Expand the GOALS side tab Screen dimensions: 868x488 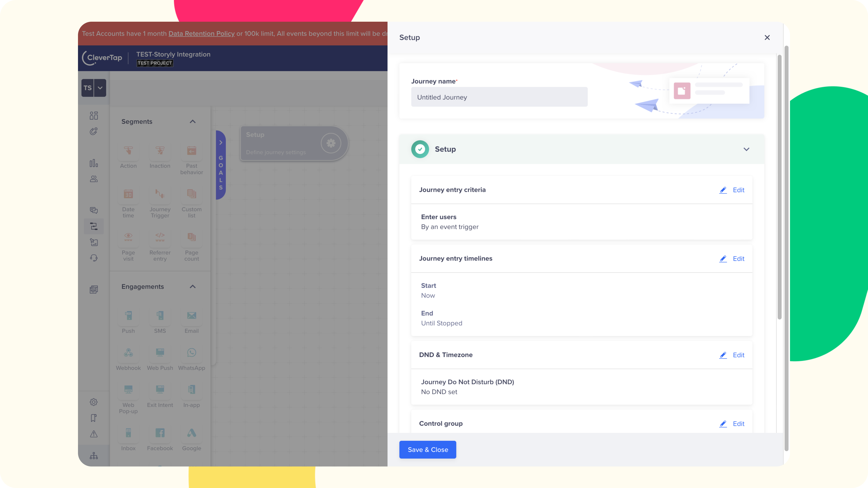pyautogui.click(x=221, y=143)
